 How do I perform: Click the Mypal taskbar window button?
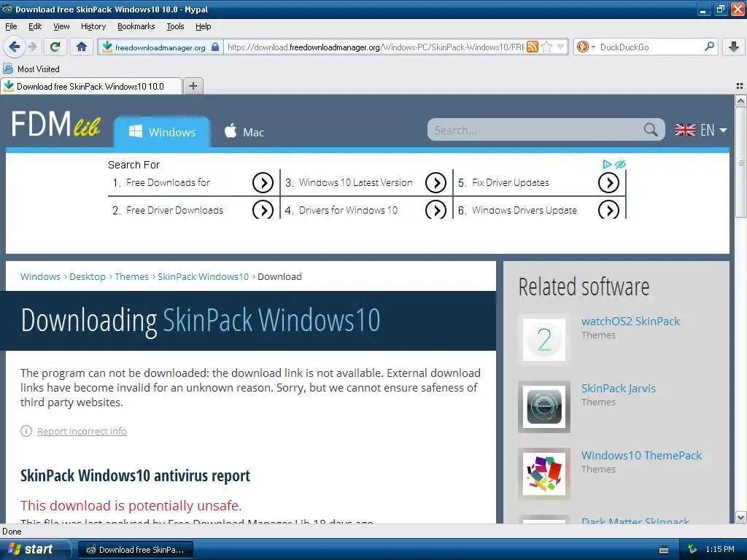(135, 550)
